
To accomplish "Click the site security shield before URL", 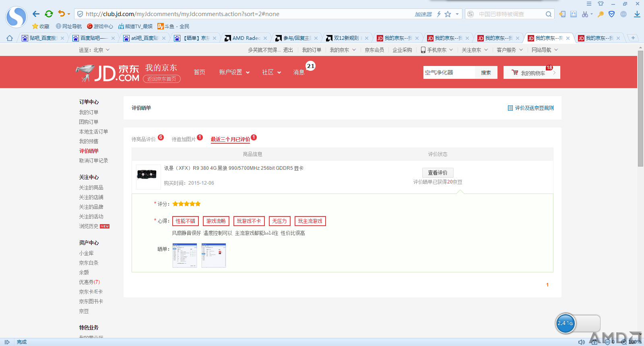I will click(x=80, y=14).
